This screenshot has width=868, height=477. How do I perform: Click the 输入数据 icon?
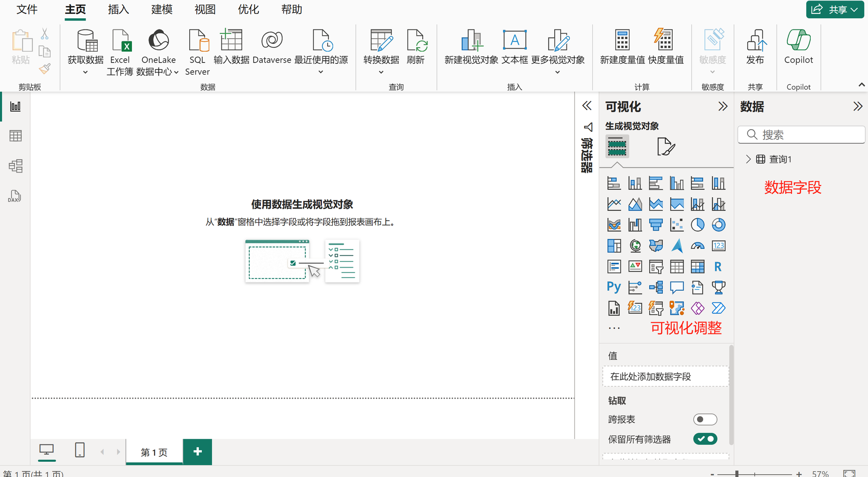coord(231,47)
